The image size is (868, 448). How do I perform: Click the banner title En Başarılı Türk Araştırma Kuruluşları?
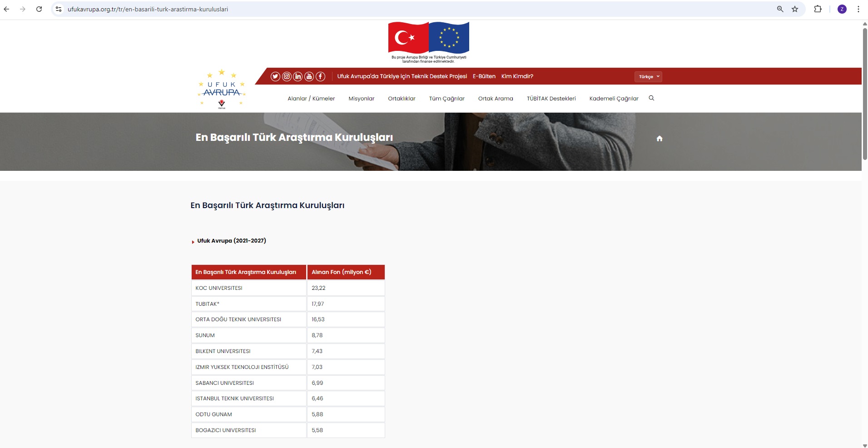[x=294, y=138]
